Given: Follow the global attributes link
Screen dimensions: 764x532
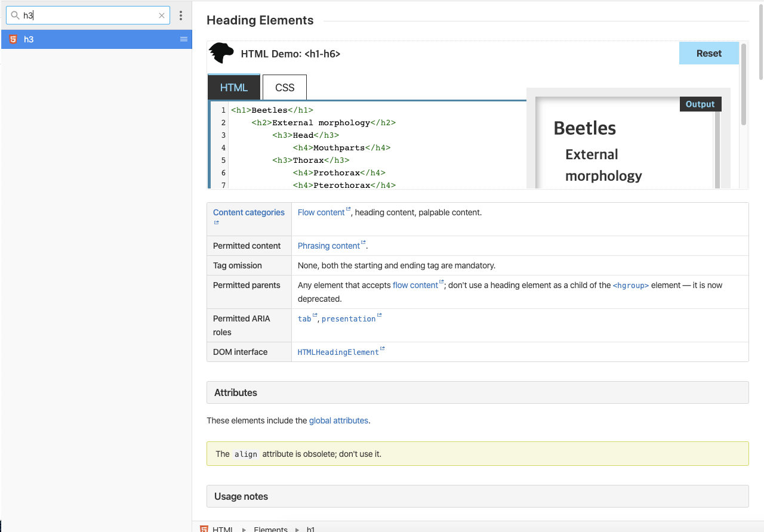Looking at the screenshot, I should [338, 420].
